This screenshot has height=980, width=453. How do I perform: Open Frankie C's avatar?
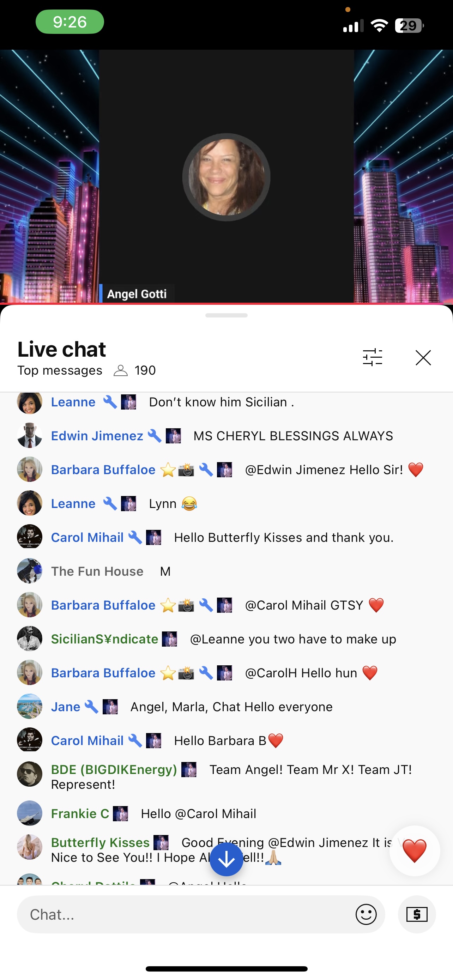tap(30, 813)
